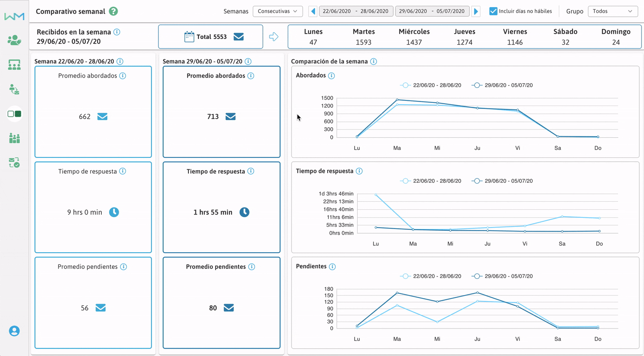Uncheck Incluir días no hábiles checkbox
Viewport: 644px width, 356px height.
click(493, 11)
